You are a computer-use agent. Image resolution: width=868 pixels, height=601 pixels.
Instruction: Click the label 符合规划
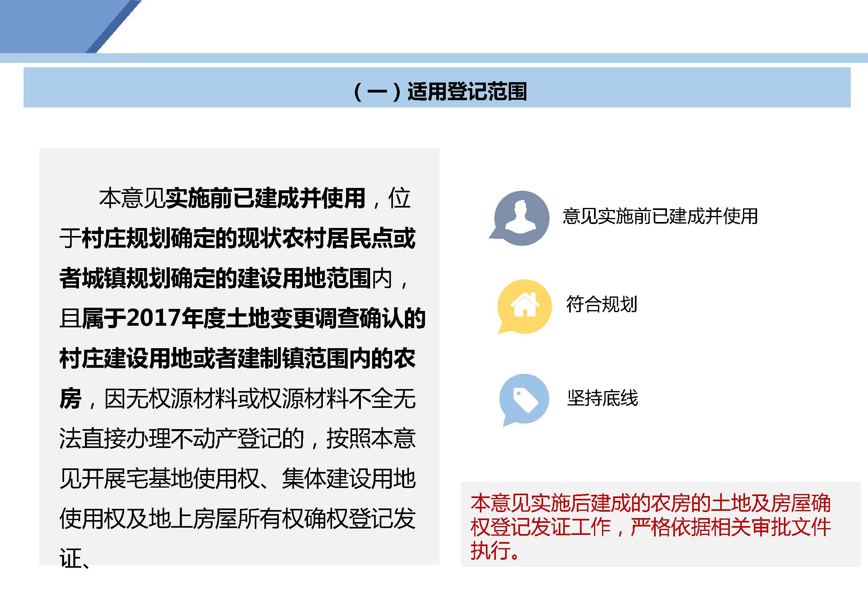pyautogui.click(x=602, y=304)
